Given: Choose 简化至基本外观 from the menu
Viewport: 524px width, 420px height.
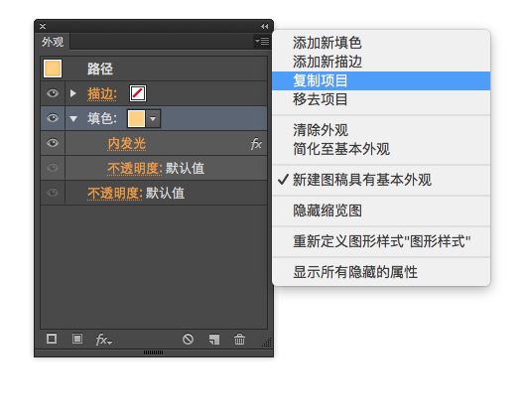Looking at the screenshot, I should [x=381, y=149].
